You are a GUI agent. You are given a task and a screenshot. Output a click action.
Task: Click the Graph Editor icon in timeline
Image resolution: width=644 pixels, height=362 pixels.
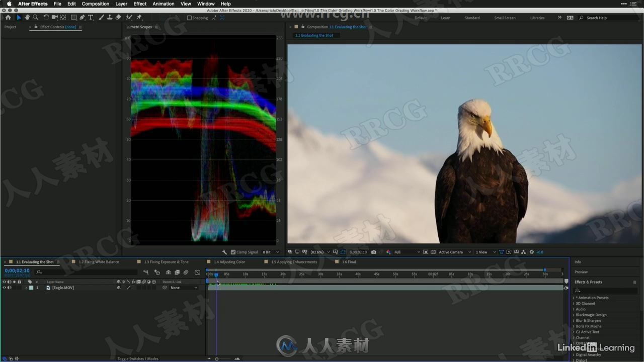point(197,272)
